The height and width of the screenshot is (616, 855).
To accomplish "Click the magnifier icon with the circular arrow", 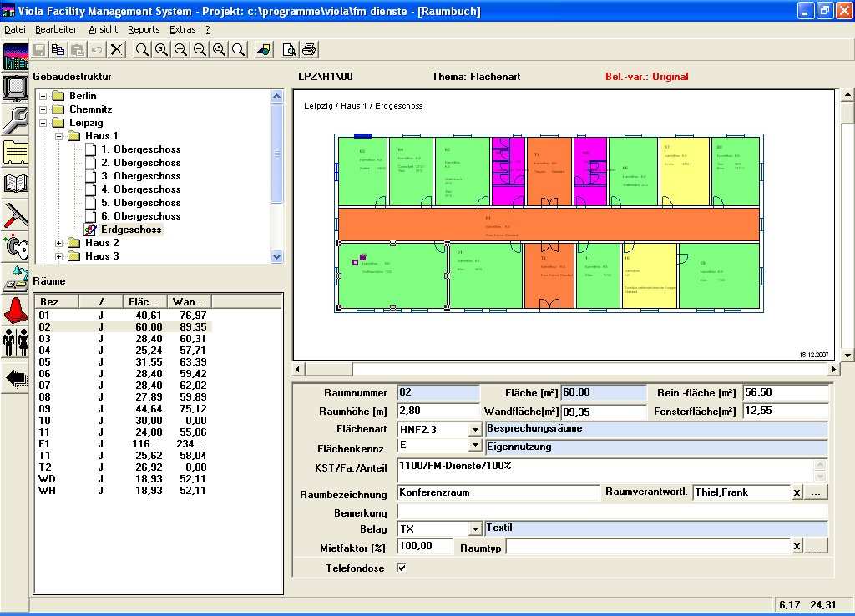I will click(220, 49).
